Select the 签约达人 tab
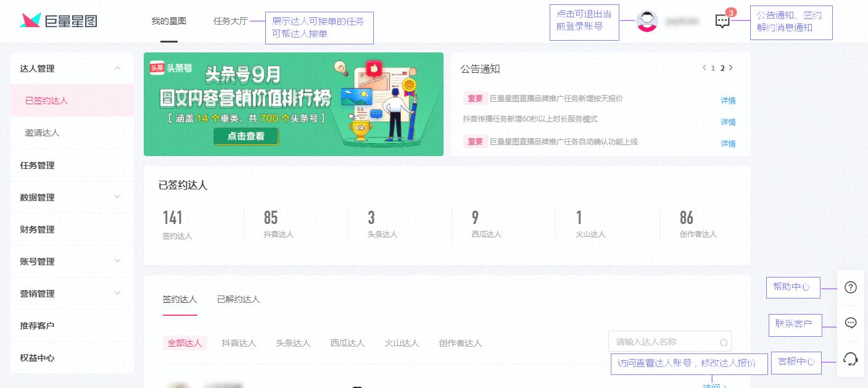Screen dimensions: 868x388 point(180,299)
